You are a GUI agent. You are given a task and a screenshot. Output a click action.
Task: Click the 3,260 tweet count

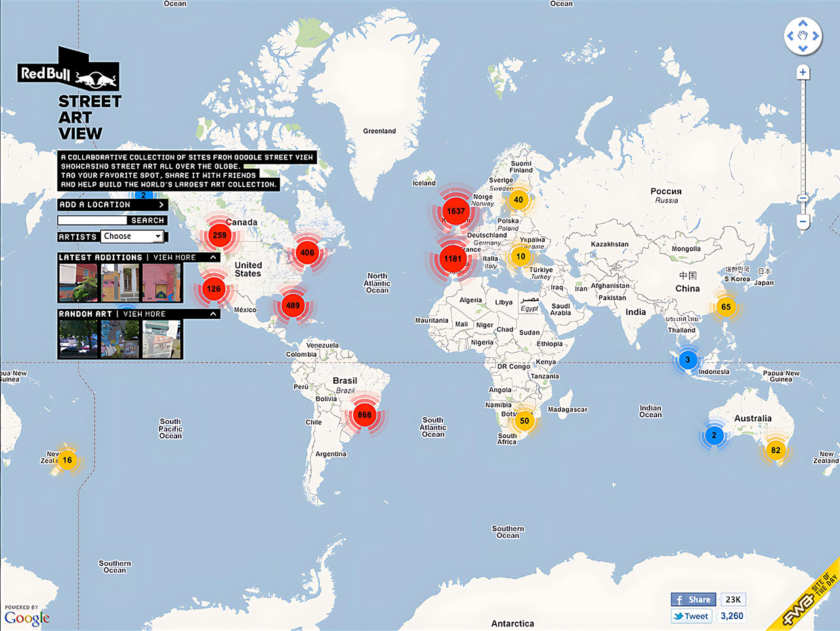coord(732,616)
